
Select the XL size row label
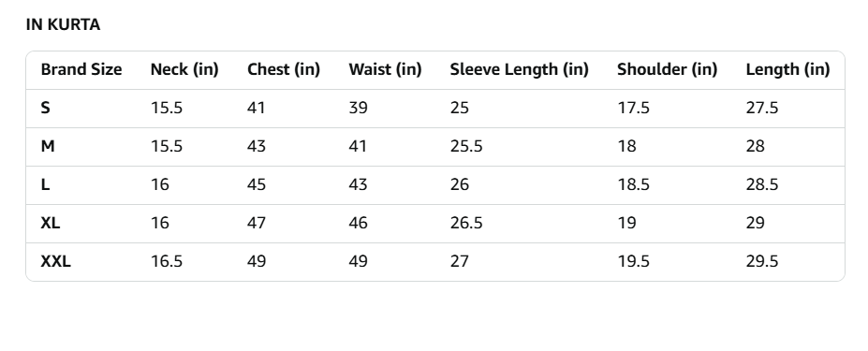tap(51, 223)
